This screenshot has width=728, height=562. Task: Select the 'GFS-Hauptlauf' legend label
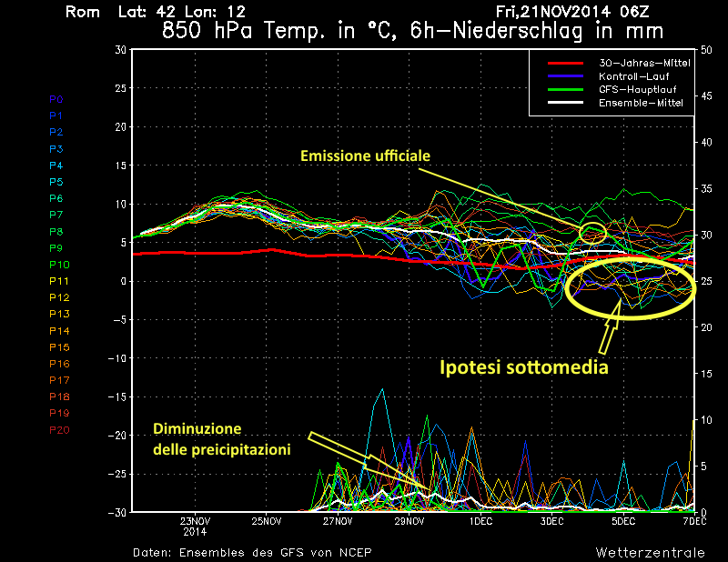pos(638,89)
